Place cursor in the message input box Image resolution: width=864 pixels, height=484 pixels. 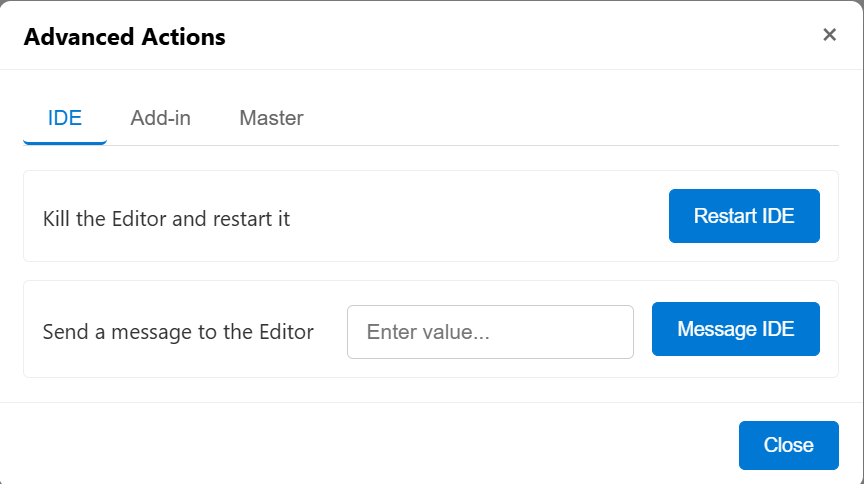(490, 332)
